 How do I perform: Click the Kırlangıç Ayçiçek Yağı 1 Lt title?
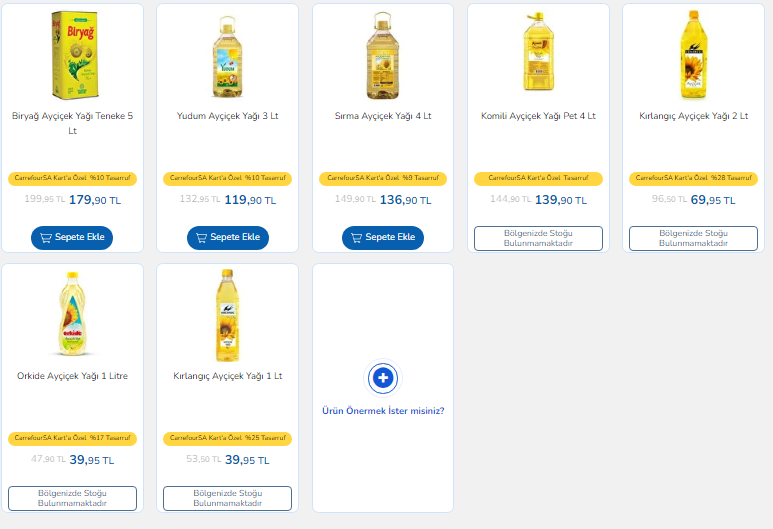227,376
